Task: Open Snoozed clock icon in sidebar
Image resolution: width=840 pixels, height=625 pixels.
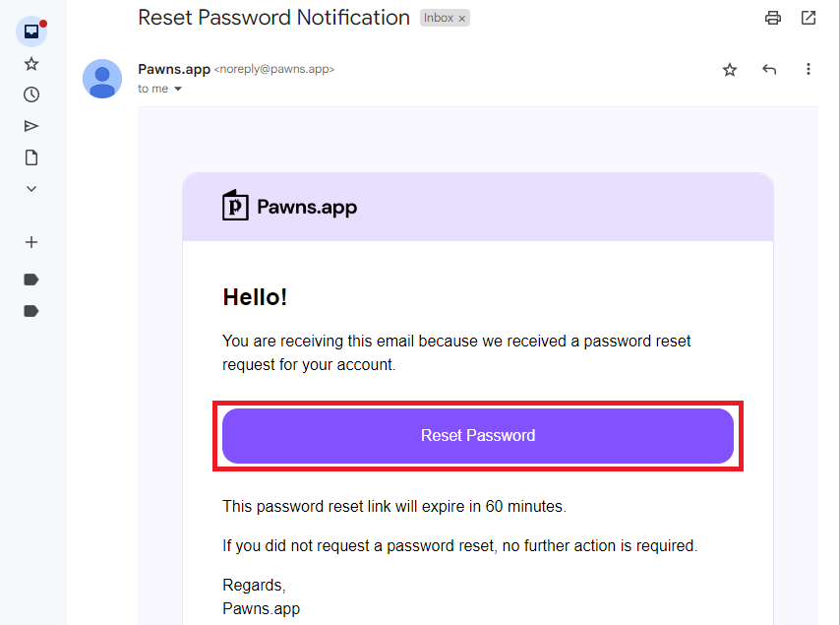Action: tap(31, 94)
